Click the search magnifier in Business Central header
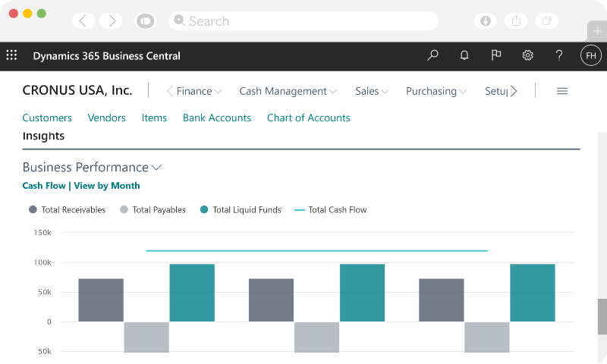The height and width of the screenshot is (364, 607). pyautogui.click(x=432, y=55)
